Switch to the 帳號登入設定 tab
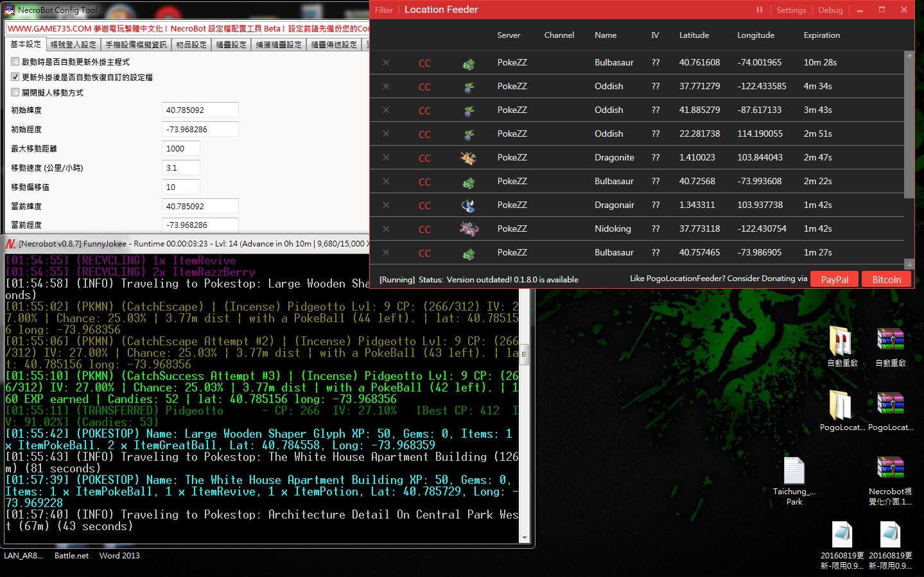Viewport: 924px width, 577px height. tap(73, 45)
